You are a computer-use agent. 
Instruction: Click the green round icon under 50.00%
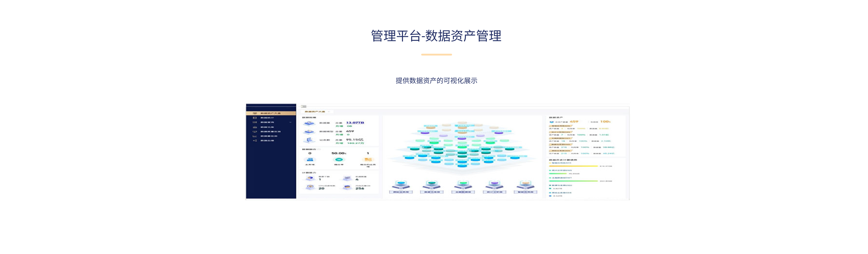(x=339, y=160)
